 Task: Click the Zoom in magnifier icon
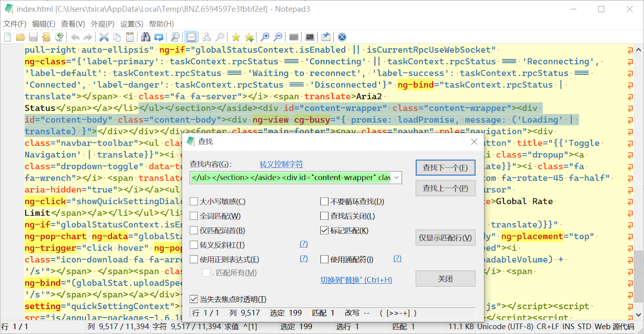[265, 37]
